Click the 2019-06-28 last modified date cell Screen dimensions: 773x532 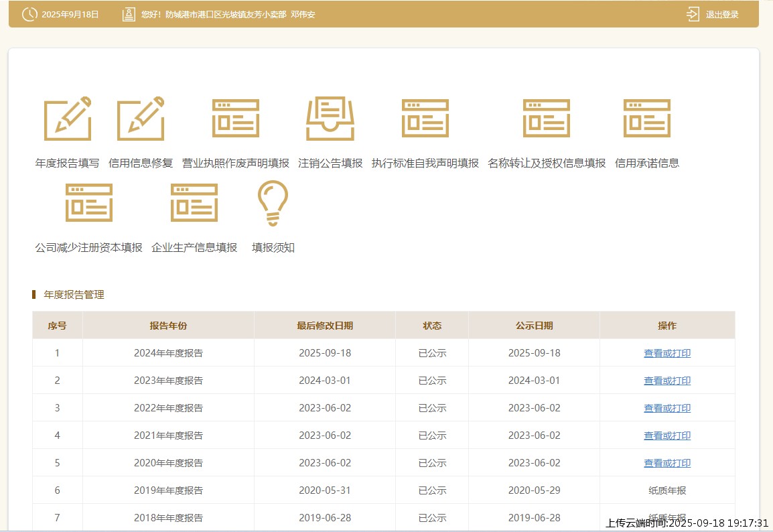tap(325, 518)
